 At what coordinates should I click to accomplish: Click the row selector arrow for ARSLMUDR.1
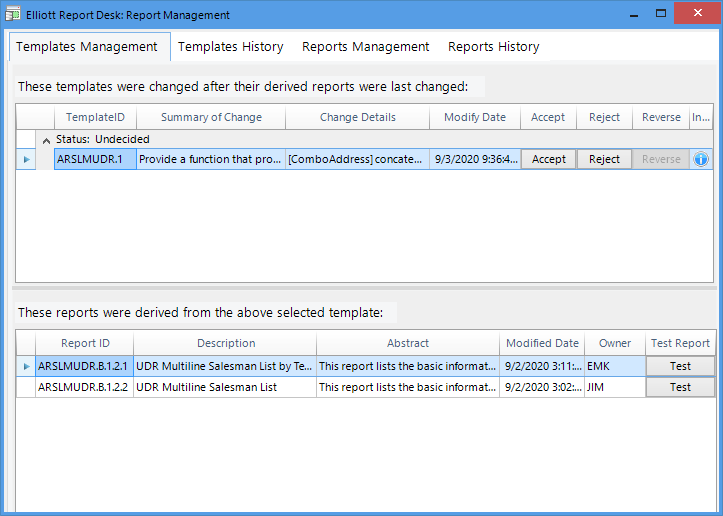[26, 159]
